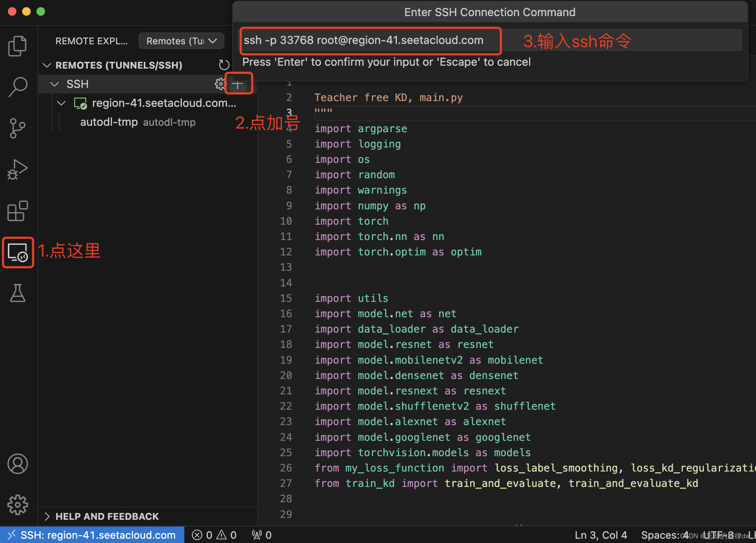
Task: Select the autodl-tmp folder entry
Action: pos(109,122)
